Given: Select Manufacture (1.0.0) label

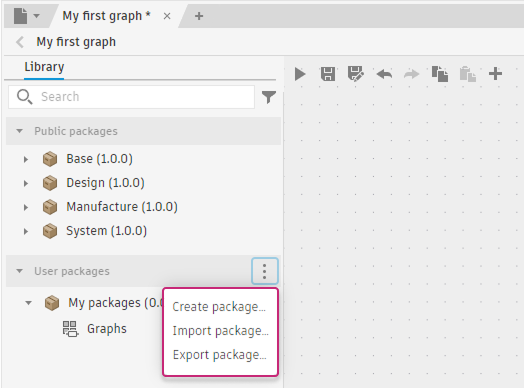Looking at the screenshot, I should click(122, 207).
